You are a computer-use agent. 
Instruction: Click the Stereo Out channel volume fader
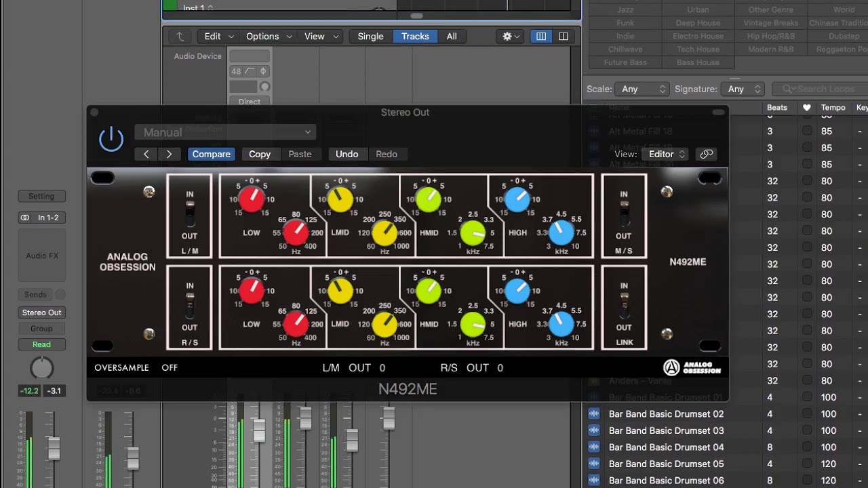point(53,447)
